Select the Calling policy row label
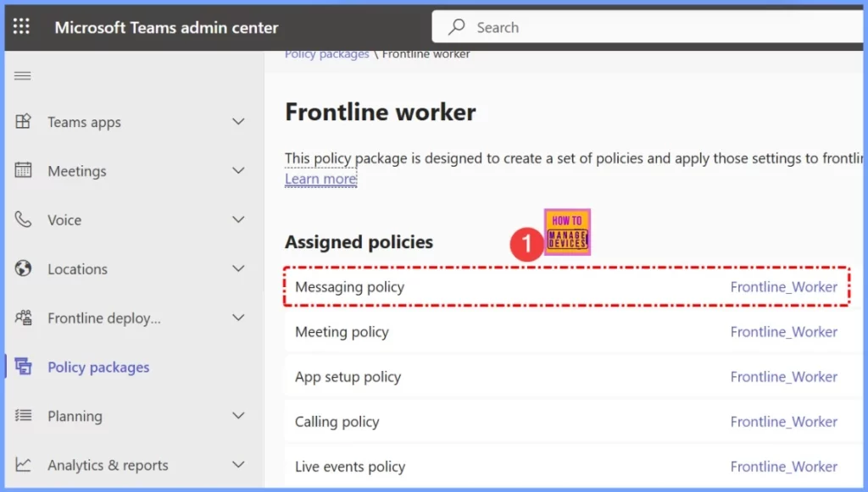This screenshot has width=868, height=492. pos(337,423)
